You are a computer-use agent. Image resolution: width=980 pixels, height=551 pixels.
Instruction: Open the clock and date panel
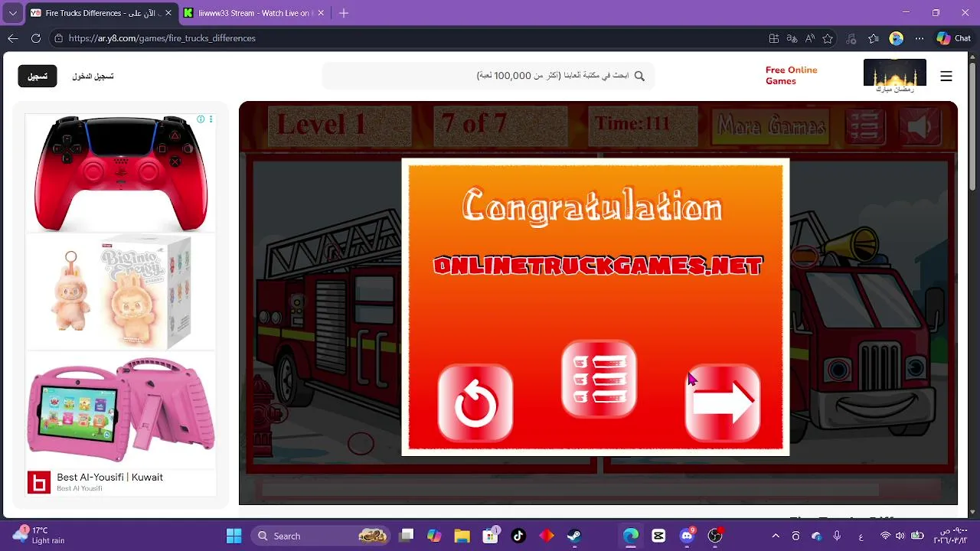pyautogui.click(x=951, y=536)
